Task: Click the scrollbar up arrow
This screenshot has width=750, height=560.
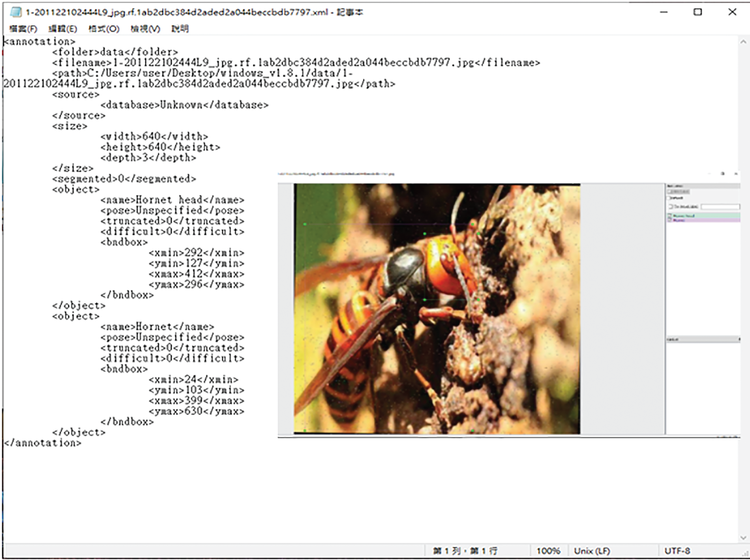Action: click(x=743, y=42)
